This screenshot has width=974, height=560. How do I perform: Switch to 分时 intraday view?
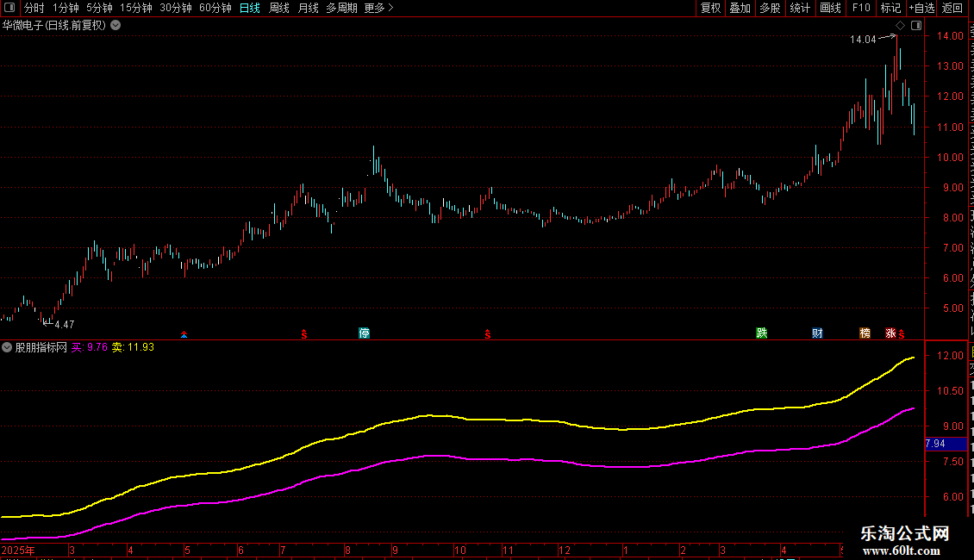pos(34,8)
